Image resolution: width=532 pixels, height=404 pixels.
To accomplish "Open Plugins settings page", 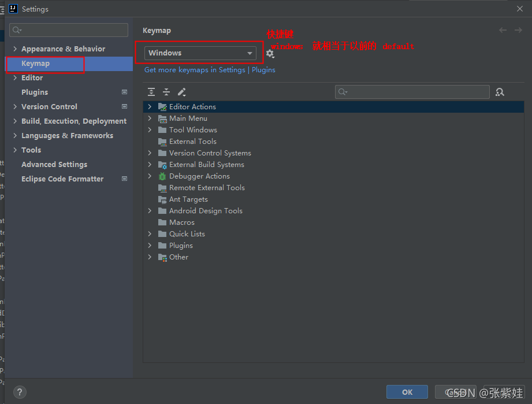I will (69, 92).
